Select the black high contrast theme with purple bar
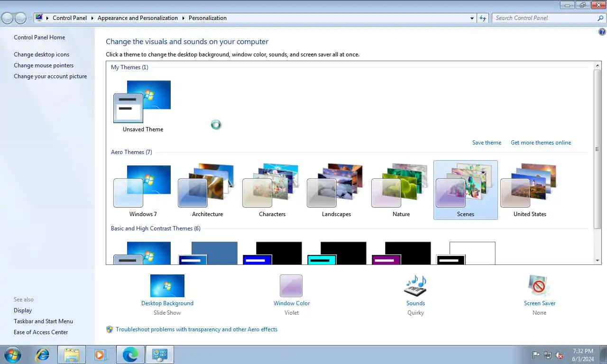The width and height of the screenshot is (607, 364). (401, 253)
